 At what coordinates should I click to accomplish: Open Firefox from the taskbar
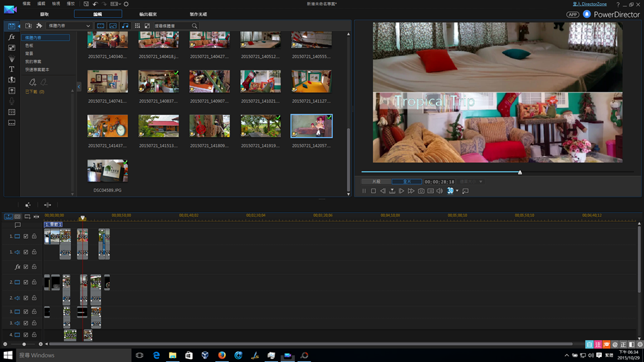(222, 355)
